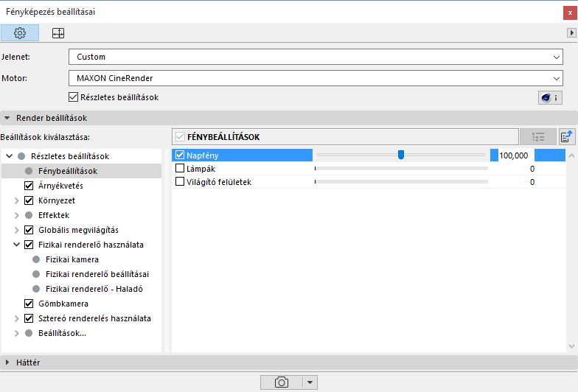Viewport: 578px width, 392px height.
Task: Toggle the FÉNYBEÁLLÍTÁSOK header checkbox
Action: 180,137
